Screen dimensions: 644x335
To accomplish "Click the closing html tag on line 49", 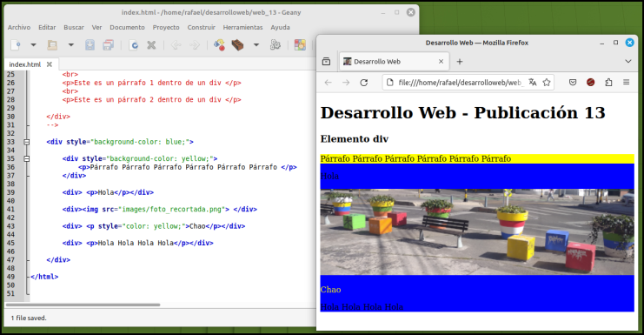I will (x=44, y=277).
